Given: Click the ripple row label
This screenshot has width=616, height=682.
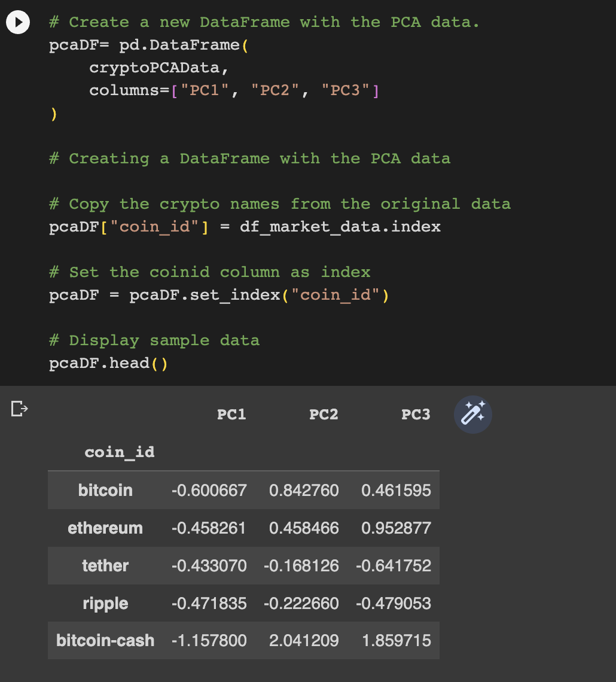Looking at the screenshot, I should 105,603.
